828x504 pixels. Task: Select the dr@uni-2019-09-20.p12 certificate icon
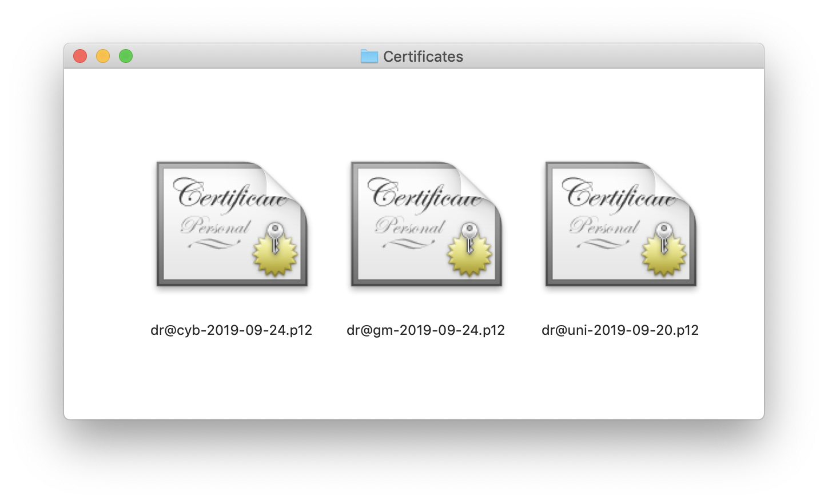point(621,224)
